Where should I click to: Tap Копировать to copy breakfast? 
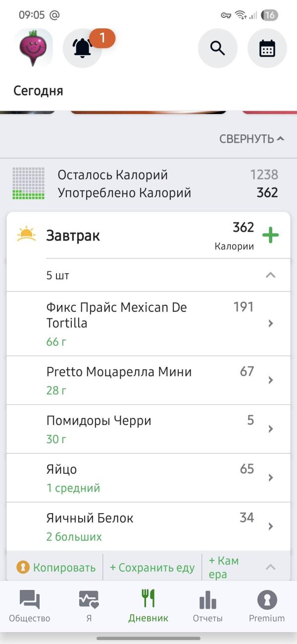pos(56,568)
